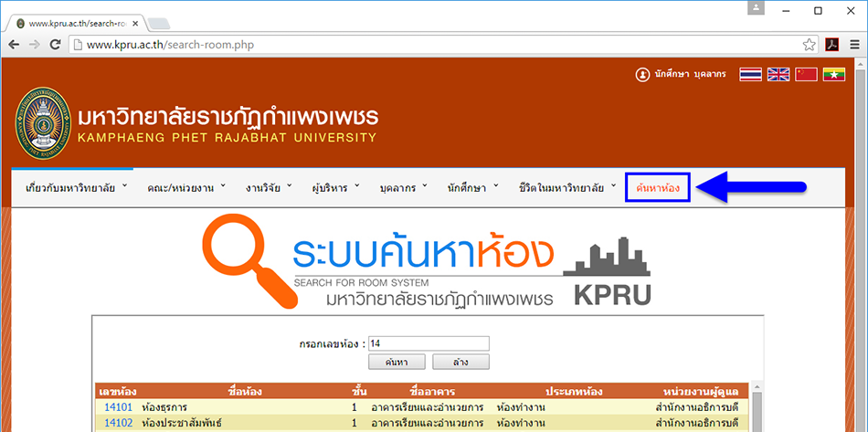Bookmark this page with the star icon

pos(809,45)
